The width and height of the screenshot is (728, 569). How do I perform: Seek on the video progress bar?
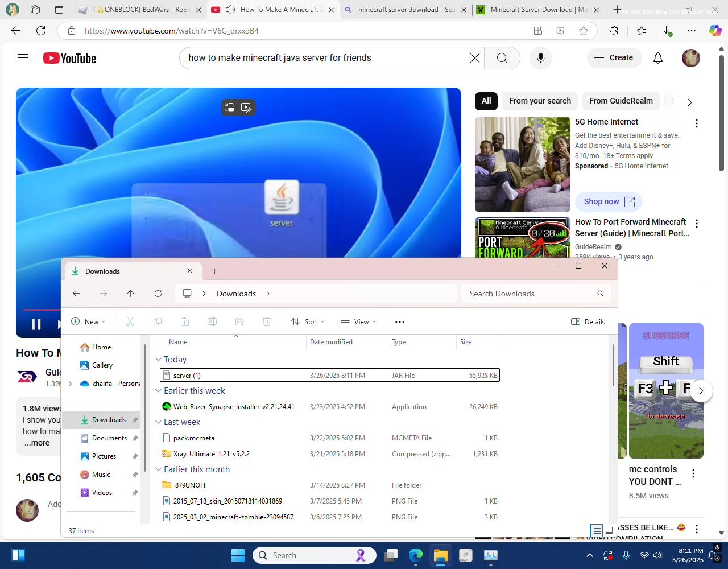pyautogui.click(x=42, y=310)
